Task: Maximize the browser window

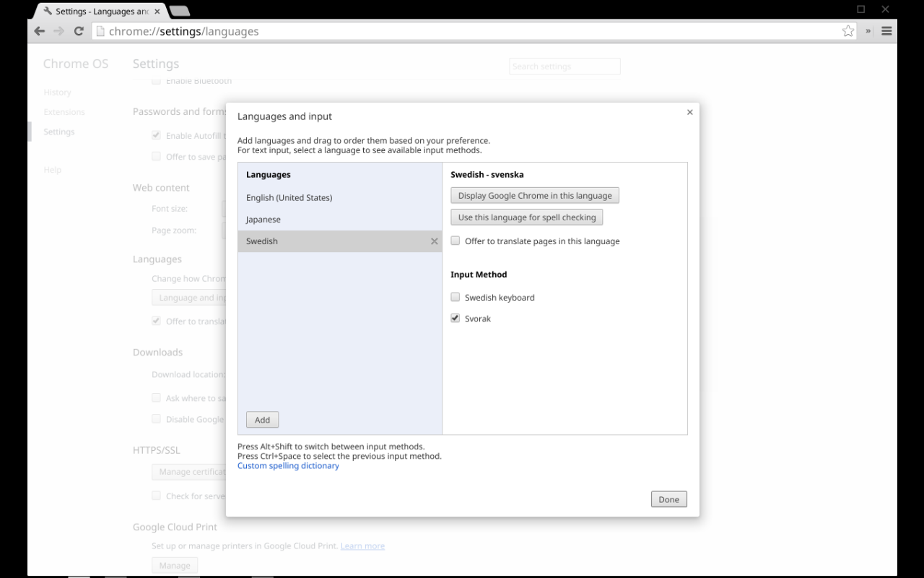Action: pos(861,9)
